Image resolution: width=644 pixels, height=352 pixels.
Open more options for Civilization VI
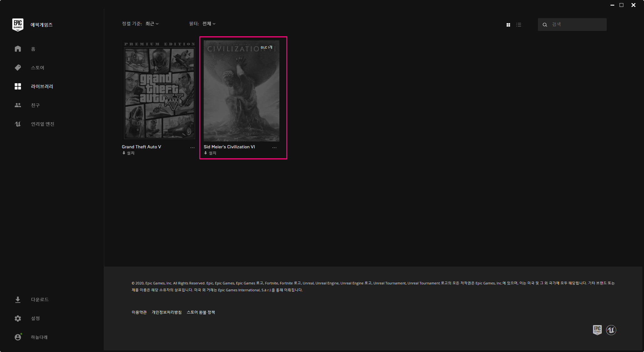274,147
